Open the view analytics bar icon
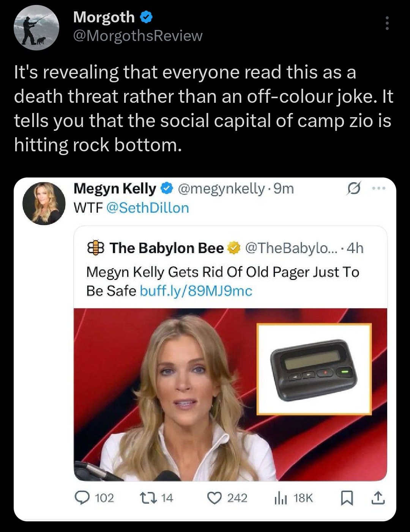This screenshot has height=532, width=410. click(x=279, y=497)
